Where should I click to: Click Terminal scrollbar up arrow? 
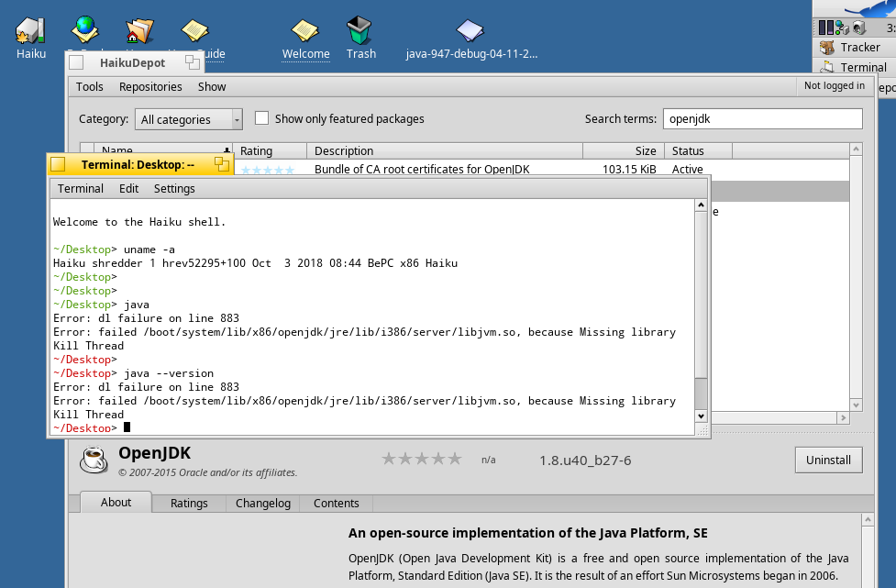pos(702,205)
